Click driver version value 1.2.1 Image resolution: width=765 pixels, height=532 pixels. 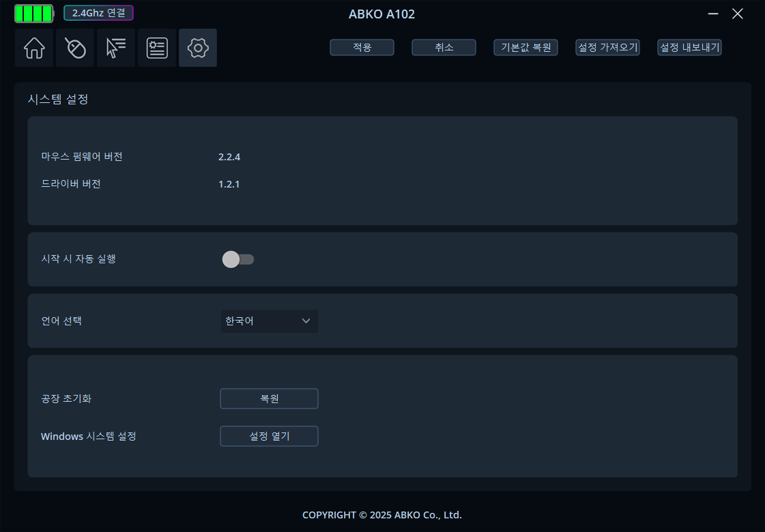coord(229,184)
